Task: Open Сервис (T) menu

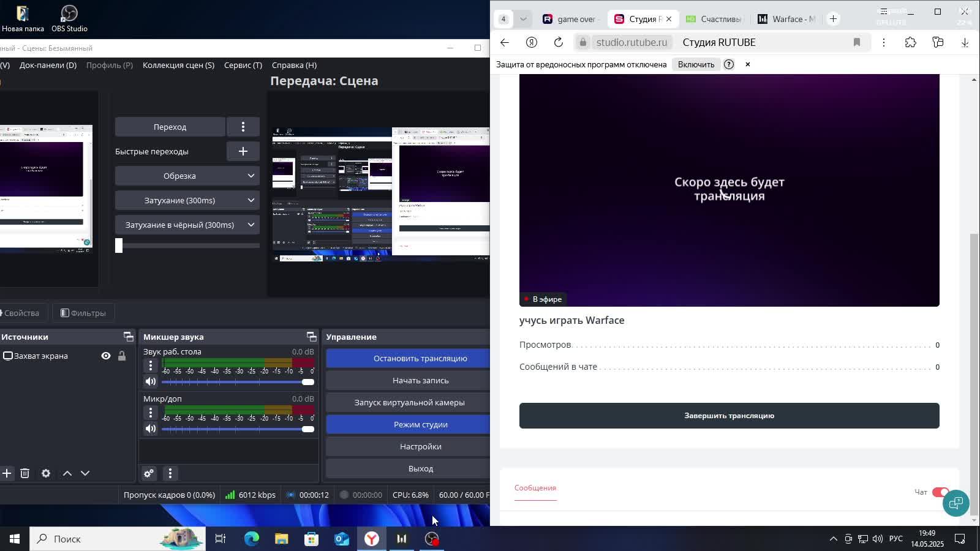Action: pyautogui.click(x=243, y=65)
